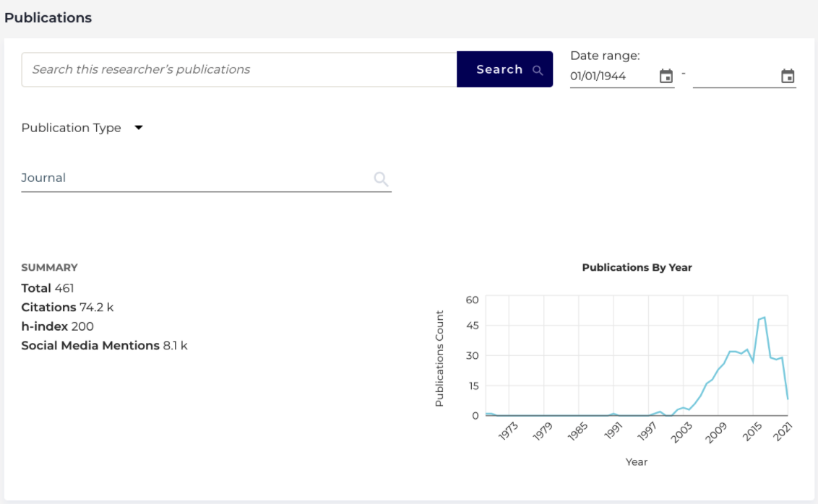Click the 45 value on the count axis
This screenshot has width=818, height=504.
tap(472, 325)
